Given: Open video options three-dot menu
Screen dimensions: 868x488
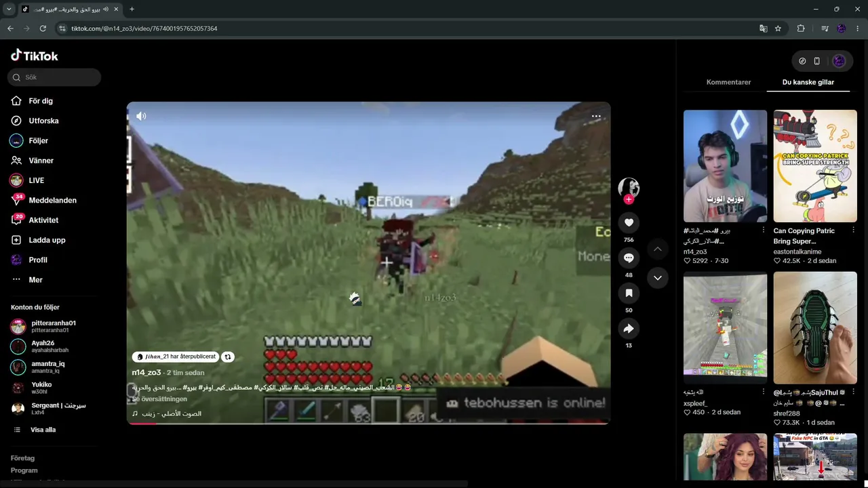Looking at the screenshot, I should click(x=596, y=117).
